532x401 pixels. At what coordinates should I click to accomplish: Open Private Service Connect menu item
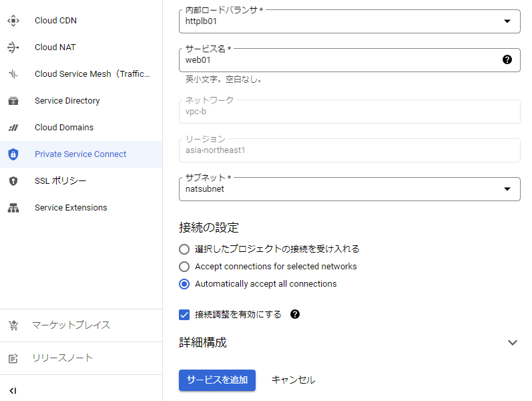(80, 154)
